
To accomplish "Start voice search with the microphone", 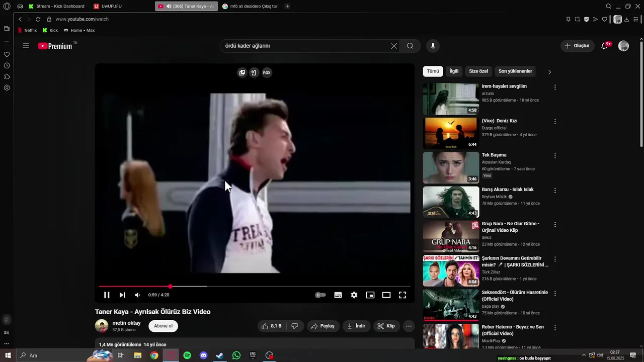I will (433, 46).
